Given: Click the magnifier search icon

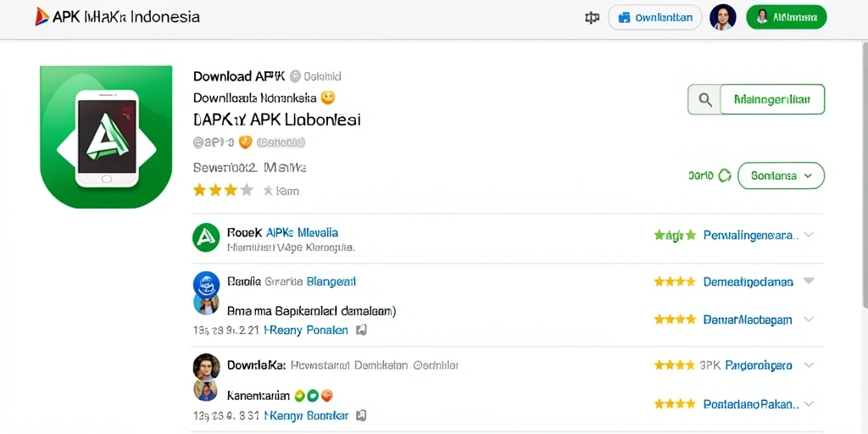Looking at the screenshot, I should coord(704,100).
